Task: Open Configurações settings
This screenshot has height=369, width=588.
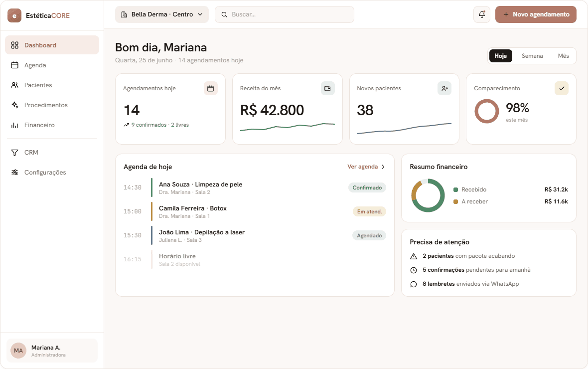Action: pos(52,173)
